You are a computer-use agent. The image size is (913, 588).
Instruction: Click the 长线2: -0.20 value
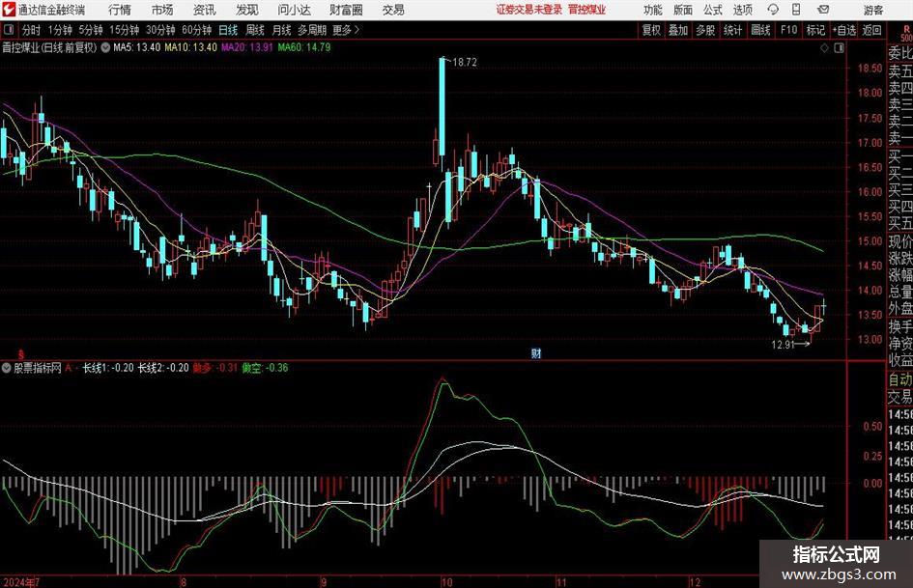pos(163,368)
